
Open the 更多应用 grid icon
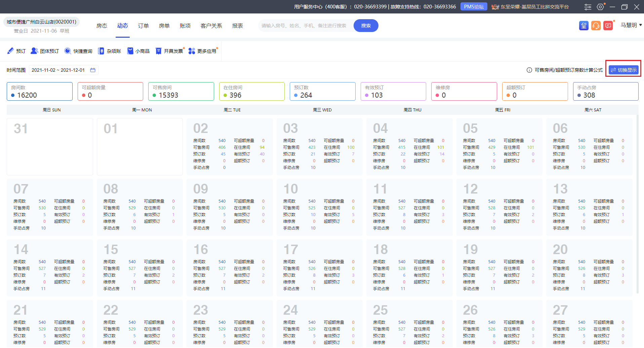(192, 51)
